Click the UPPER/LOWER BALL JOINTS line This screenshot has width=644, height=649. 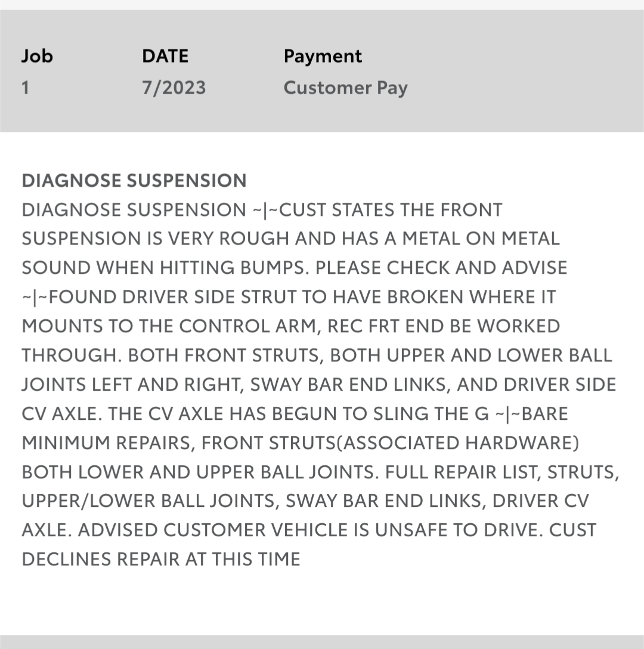pos(305,501)
